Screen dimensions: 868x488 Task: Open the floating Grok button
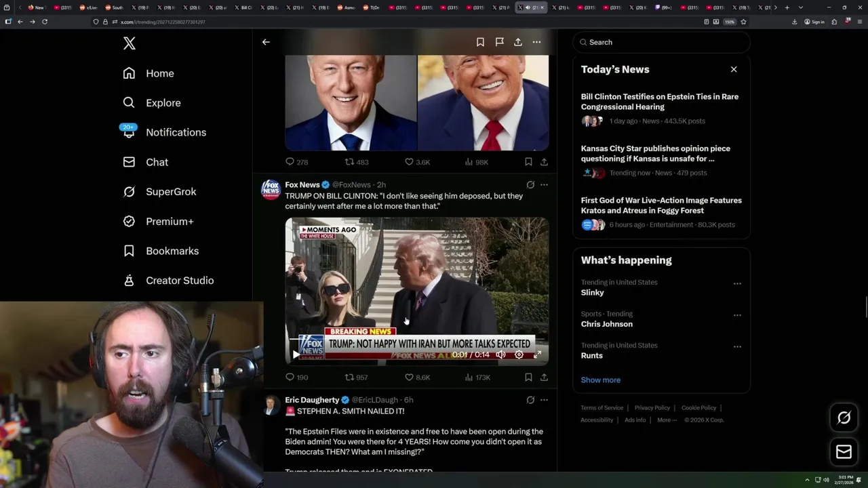[x=844, y=418]
